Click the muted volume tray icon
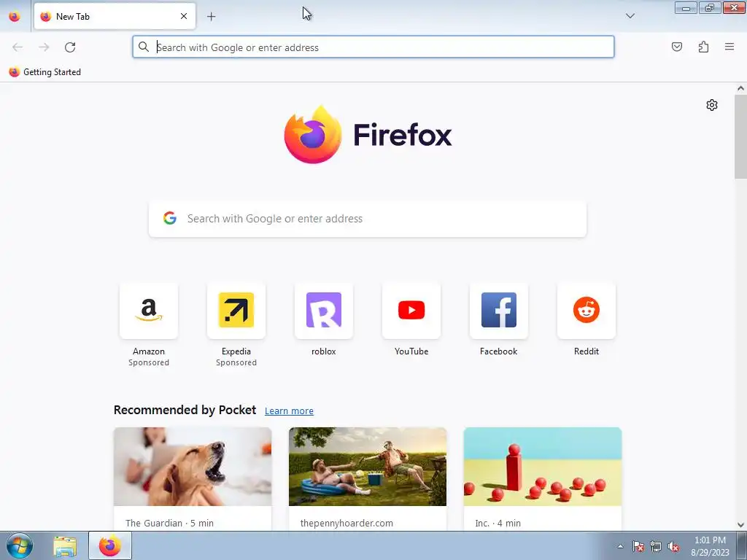The width and height of the screenshot is (747, 560). [673, 546]
